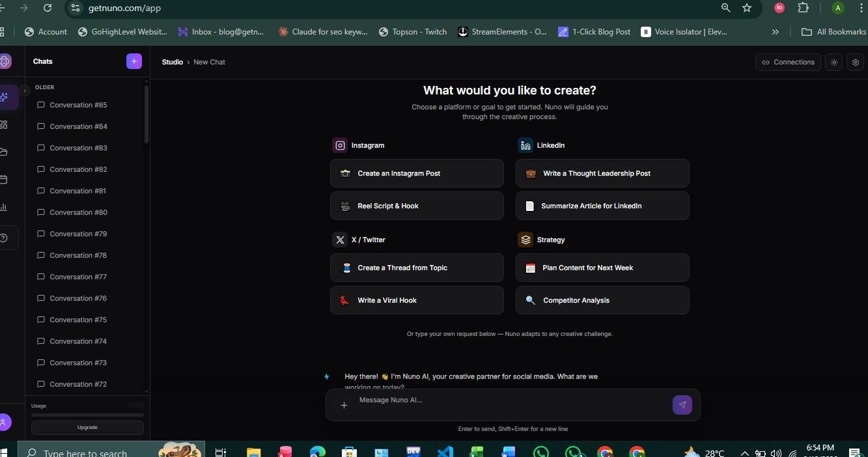This screenshot has height=457, width=868.
Task: Click the Chats list vertical scrollbar
Action: (x=147, y=115)
